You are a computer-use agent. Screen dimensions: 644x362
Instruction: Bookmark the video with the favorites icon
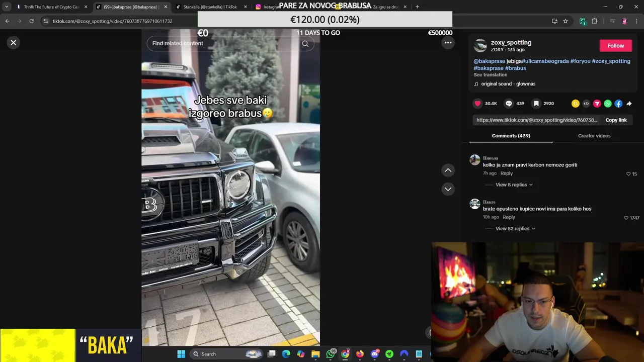point(536,104)
